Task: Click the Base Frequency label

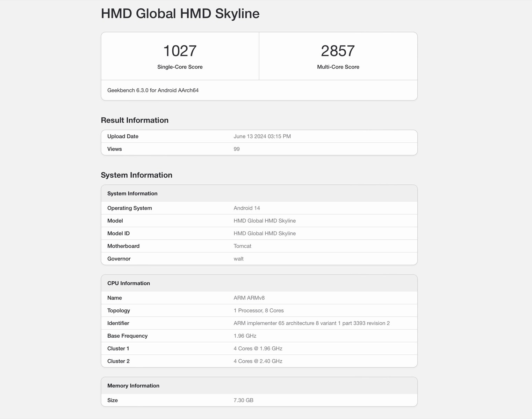Action: [128, 336]
